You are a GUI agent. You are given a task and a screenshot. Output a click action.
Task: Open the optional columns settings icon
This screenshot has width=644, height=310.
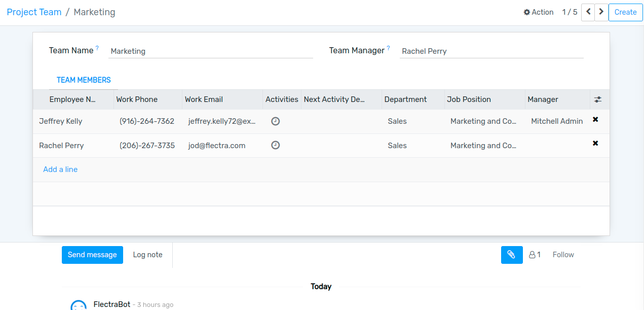(x=597, y=100)
